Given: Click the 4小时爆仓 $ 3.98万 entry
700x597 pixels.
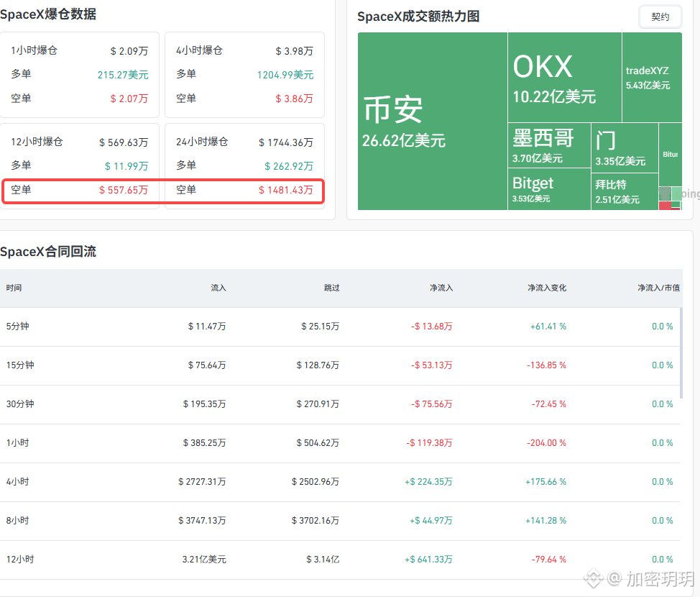Looking at the screenshot, I should click(244, 51).
